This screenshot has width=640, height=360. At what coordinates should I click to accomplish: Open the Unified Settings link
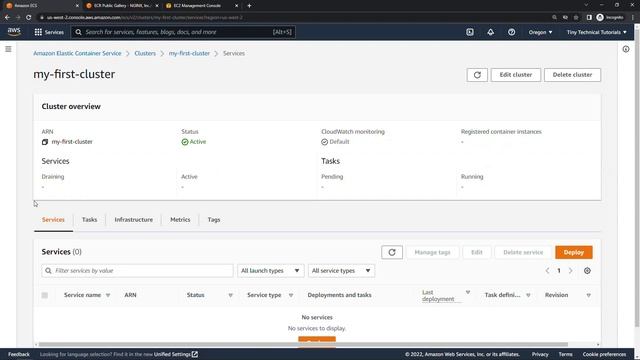pyautogui.click(x=176, y=354)
